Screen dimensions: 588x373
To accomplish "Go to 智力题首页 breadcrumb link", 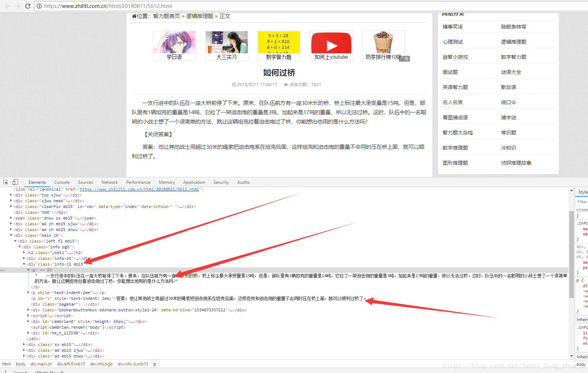I will [167, 16].
